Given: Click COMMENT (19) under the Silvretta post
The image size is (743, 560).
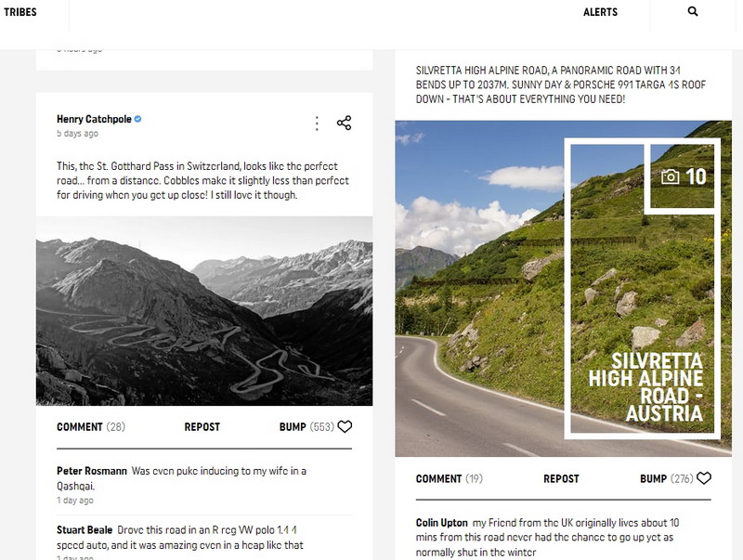Looking at the screenshot, I should pyautogui.click(x=449, y=478).
